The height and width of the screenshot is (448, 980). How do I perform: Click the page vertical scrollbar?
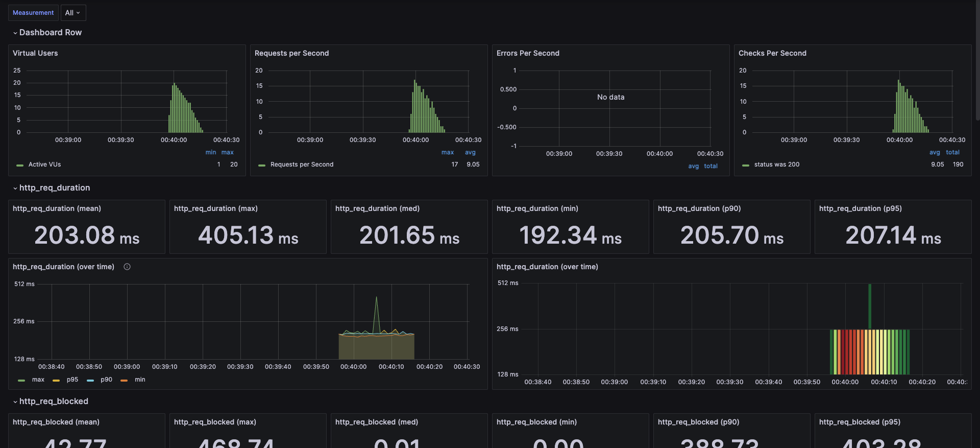coord(977,60)
